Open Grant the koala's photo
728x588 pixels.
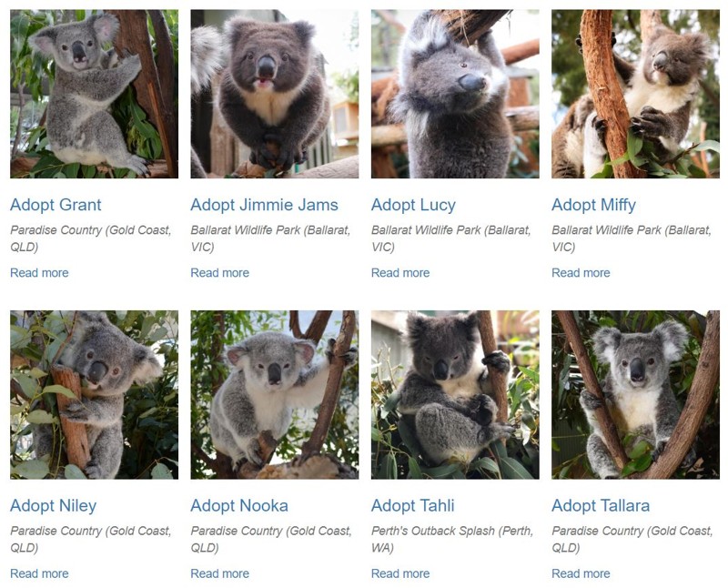(95, 94)
